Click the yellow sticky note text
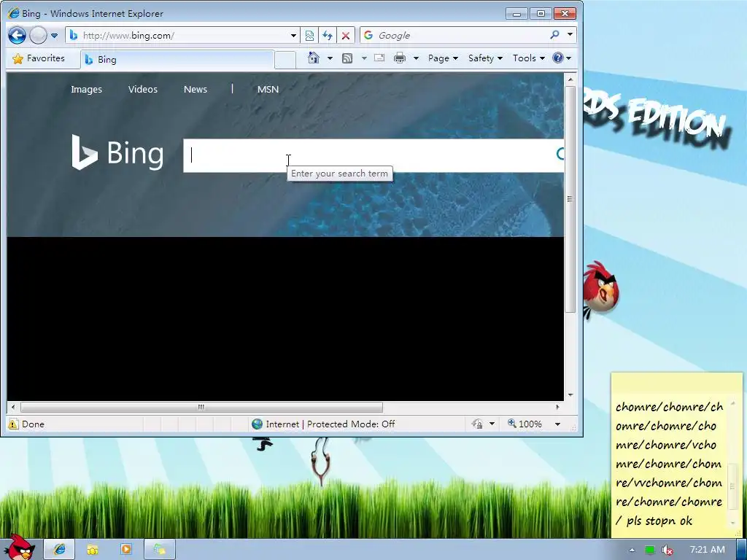The height and width of the screenshot is (560, 747). pos(669,463)
